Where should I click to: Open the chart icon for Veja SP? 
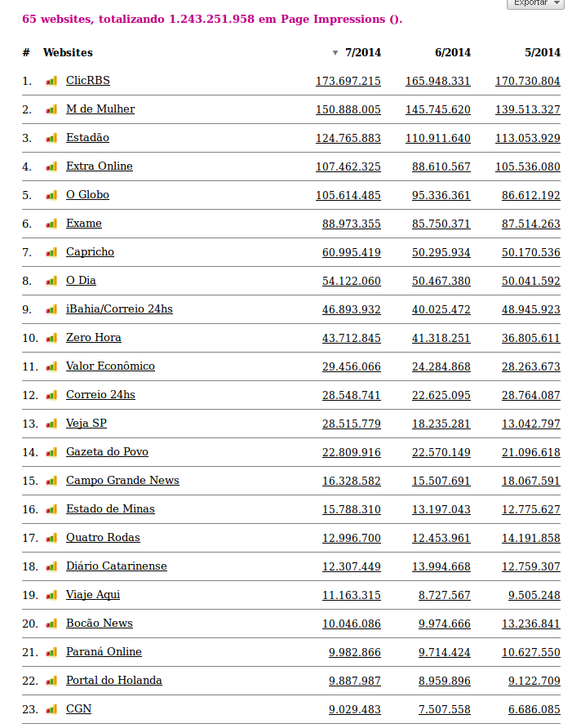[x=51, y=424]
